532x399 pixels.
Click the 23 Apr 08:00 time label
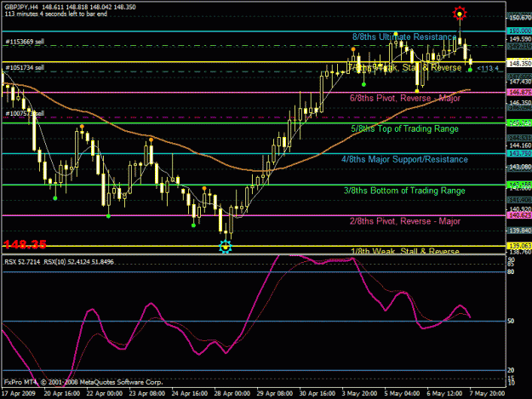[147, 394]
